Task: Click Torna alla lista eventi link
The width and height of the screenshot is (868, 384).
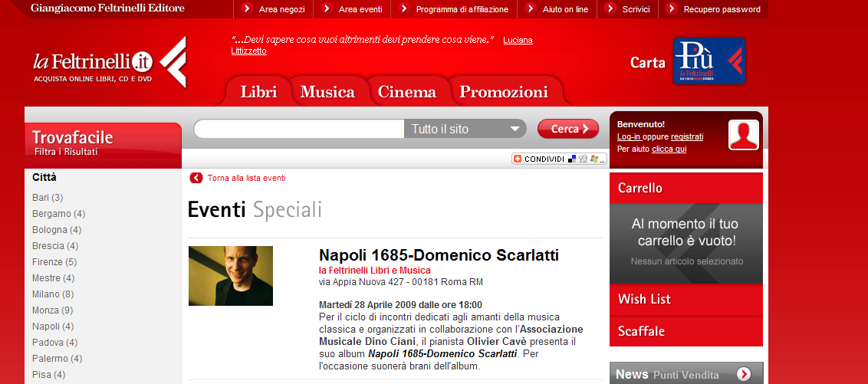Action: [246, 178]
